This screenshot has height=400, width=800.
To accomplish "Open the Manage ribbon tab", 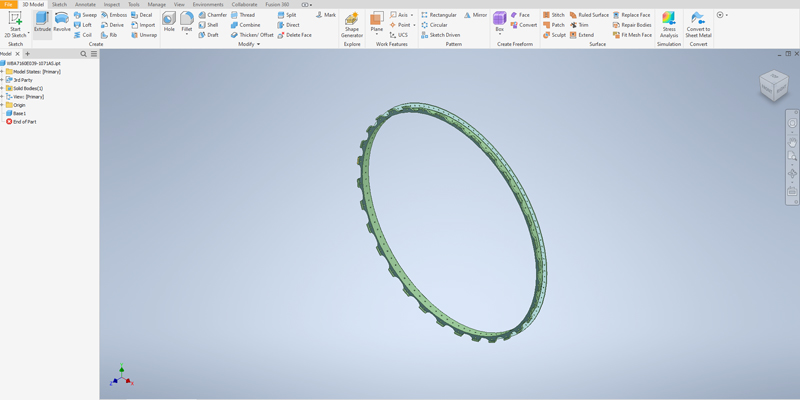I will pos(157,5).
